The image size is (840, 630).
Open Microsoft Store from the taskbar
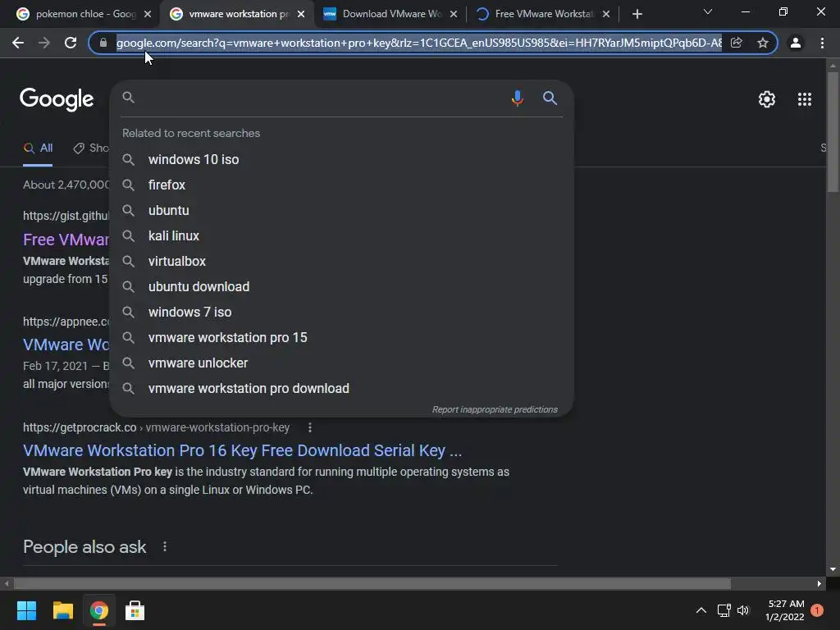(x=135, y=610)
